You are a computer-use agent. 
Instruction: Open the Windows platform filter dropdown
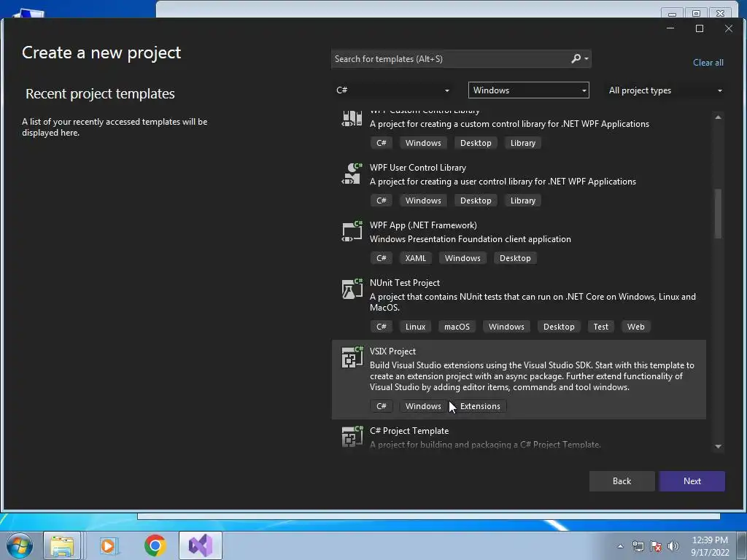529,90
